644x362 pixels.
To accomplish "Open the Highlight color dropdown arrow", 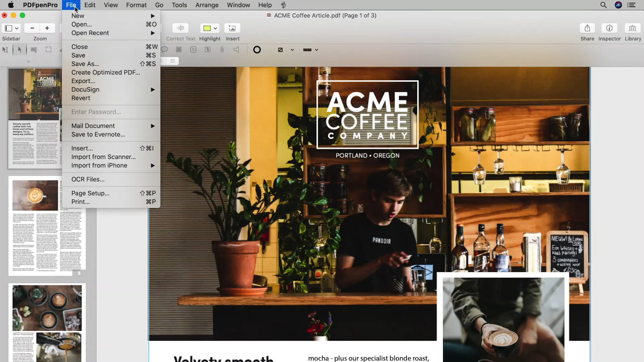I will pyautogui.click(x=215, y=28).
